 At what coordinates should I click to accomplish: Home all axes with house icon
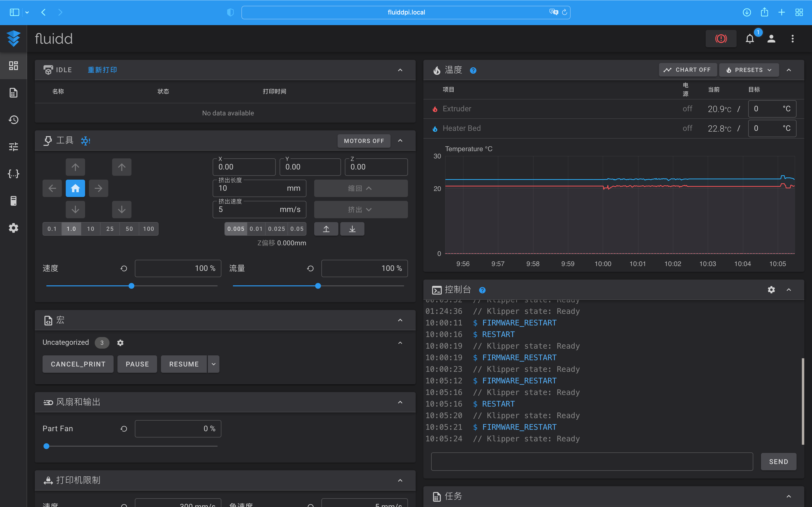[75, 188]
